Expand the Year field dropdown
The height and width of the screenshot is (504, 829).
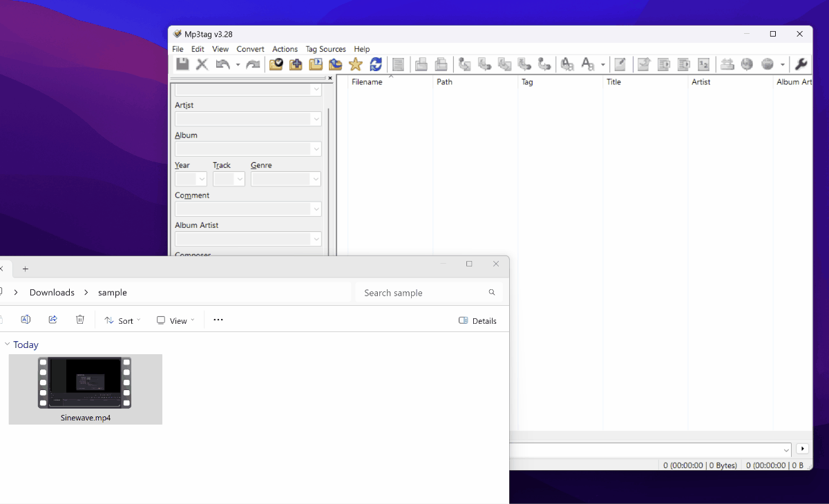202,179
